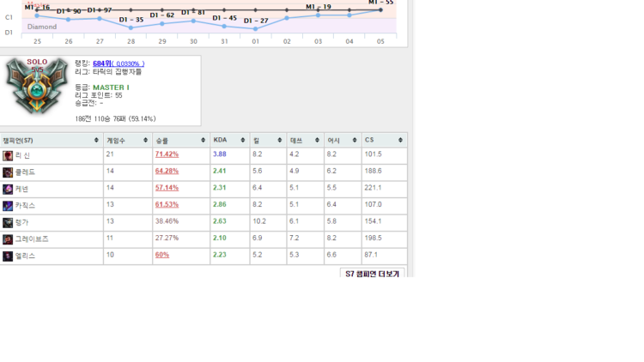Click 엘리스's 60% win rate link
644x362 pixels.
click(x=161, y=255)
